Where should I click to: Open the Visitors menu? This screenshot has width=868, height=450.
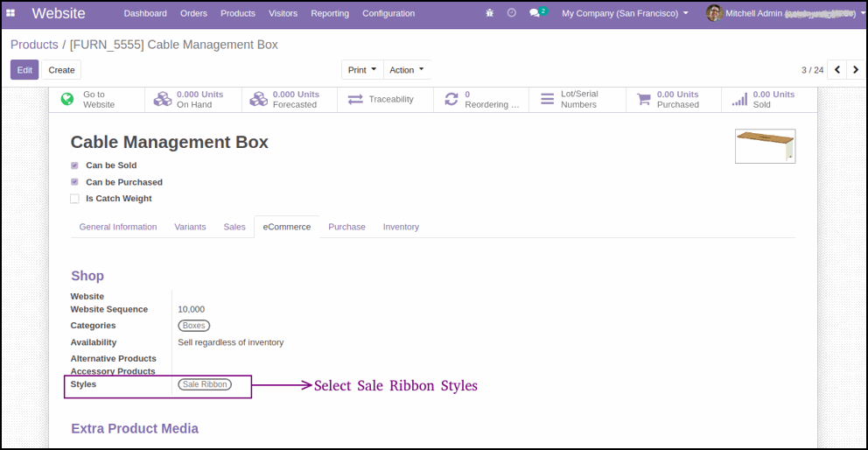(283, 13)
